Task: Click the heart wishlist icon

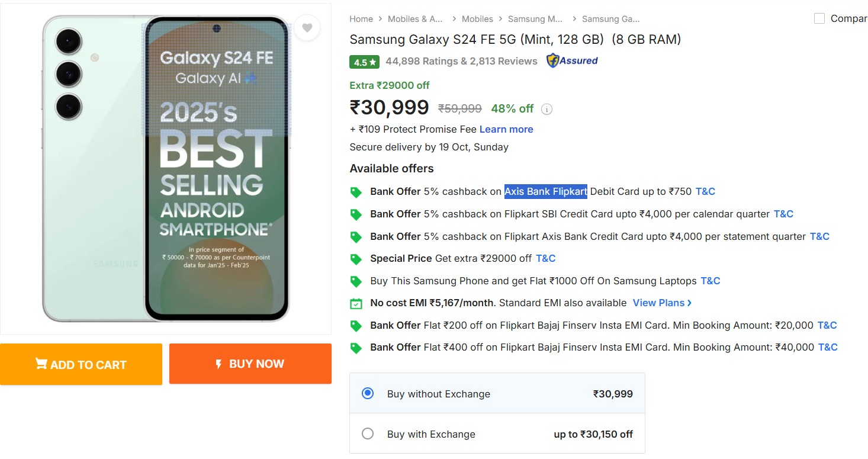Action: point(307,28)
